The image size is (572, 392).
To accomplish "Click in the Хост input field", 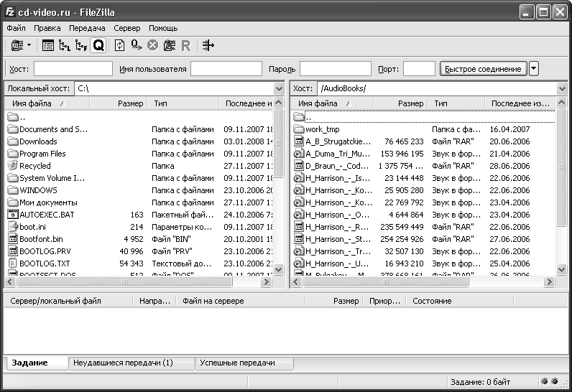I will click(73, 69).
